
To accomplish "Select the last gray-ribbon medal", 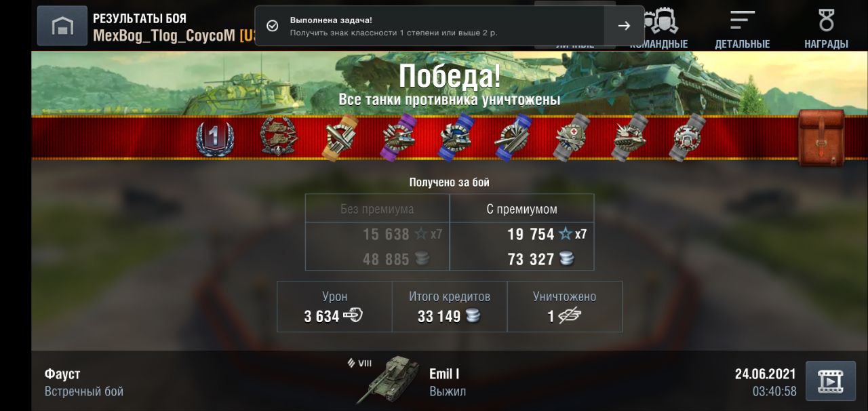I will [689, 138].
